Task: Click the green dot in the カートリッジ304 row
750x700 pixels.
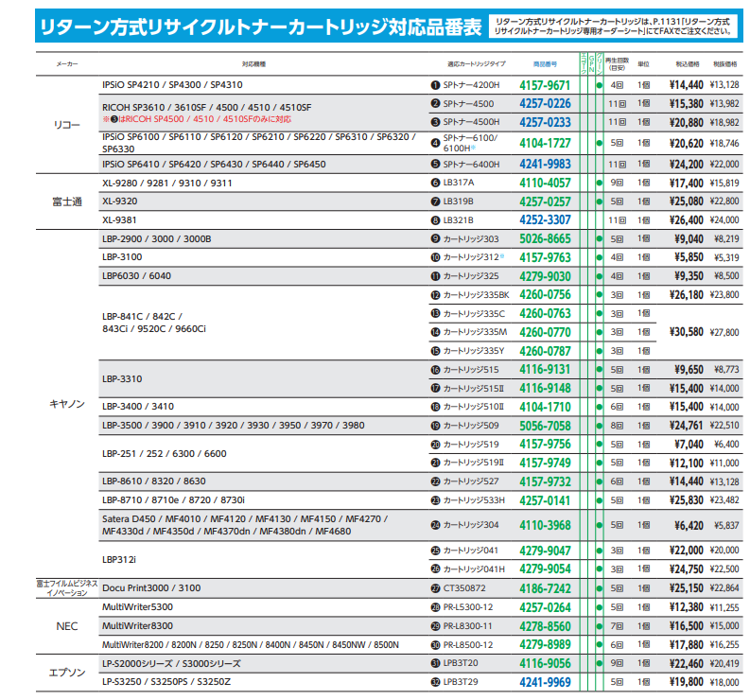Action: (599, 525)
